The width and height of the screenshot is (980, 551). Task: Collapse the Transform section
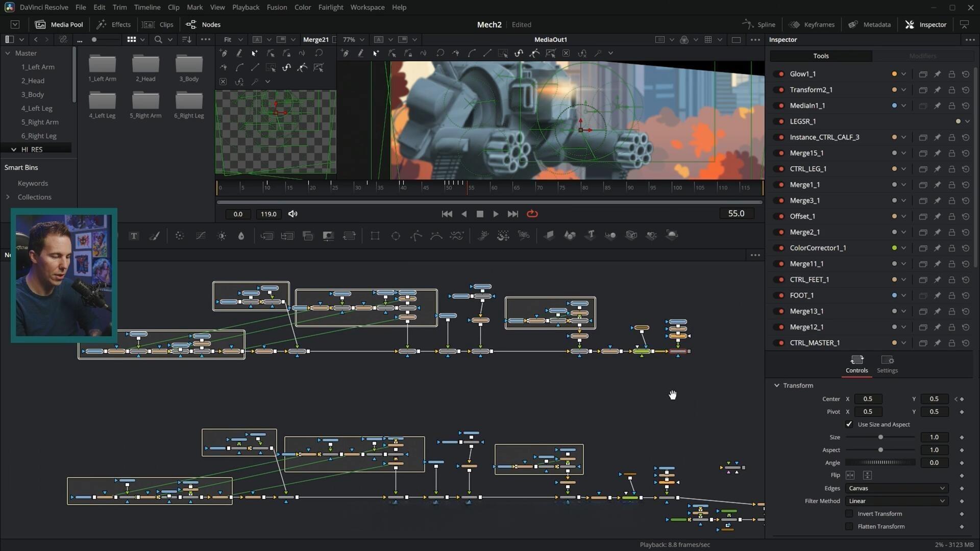click(777, 386)
